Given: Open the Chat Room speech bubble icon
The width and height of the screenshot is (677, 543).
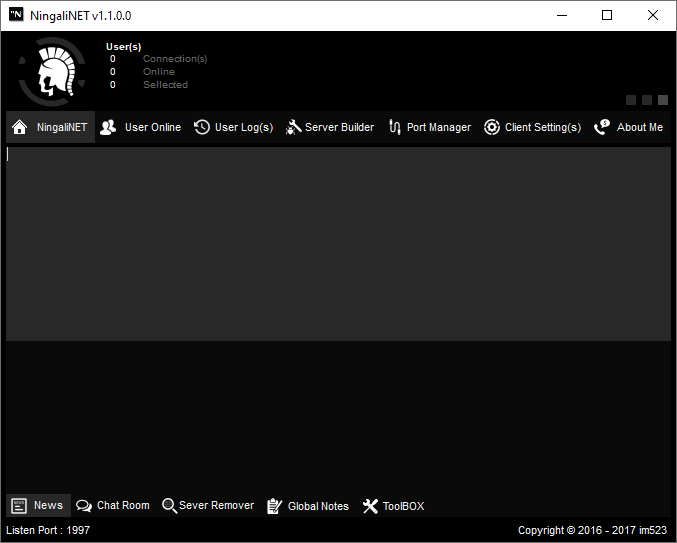Looking at the screenshot, I should click(84, 506).
